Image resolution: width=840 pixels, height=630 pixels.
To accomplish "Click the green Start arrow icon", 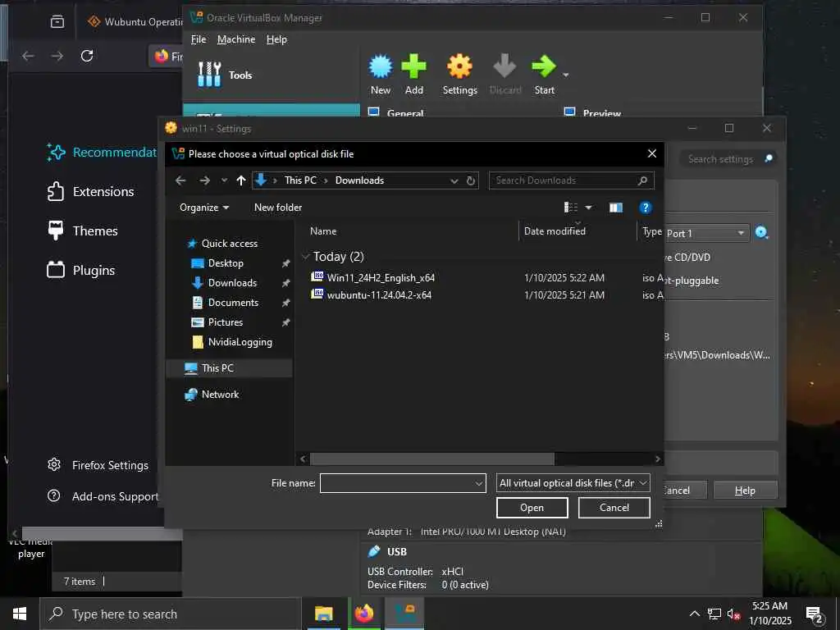I will tap(544, 66).
